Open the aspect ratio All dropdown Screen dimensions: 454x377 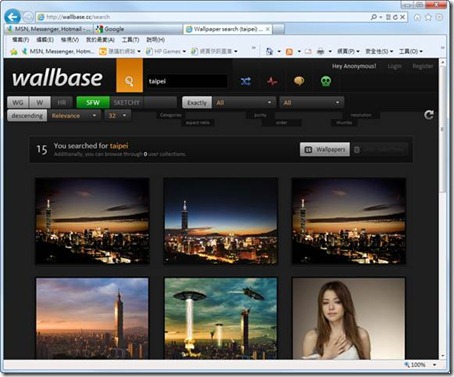tap(311, 102)
